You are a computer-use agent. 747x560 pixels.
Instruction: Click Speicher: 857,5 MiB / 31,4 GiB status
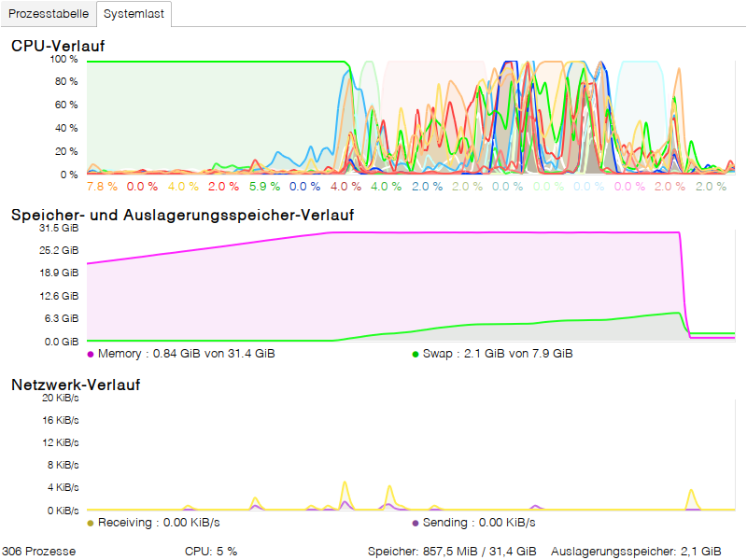point(452,552)
